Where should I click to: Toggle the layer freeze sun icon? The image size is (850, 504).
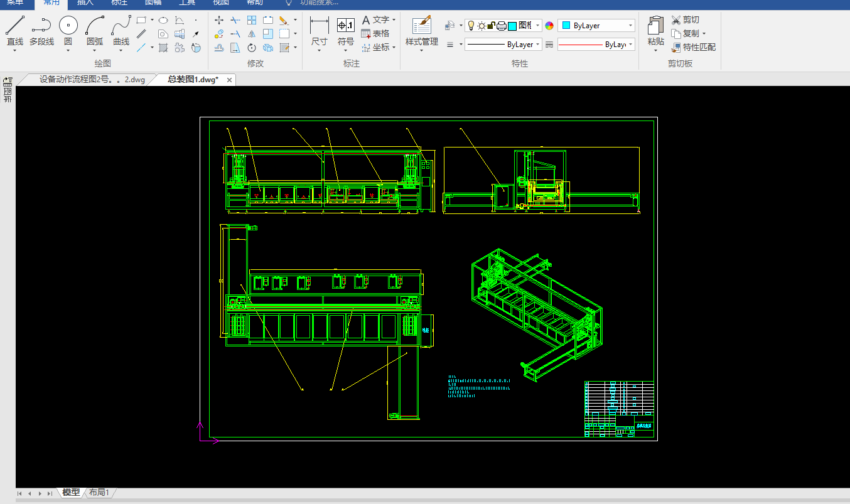pyautogui.click(x=481, y=26)
